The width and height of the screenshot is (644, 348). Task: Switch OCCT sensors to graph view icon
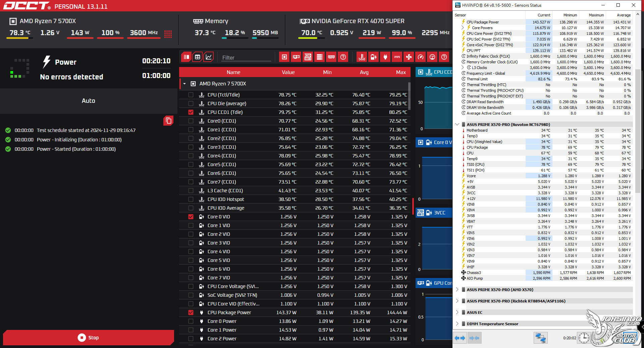[x=209, y=57]
